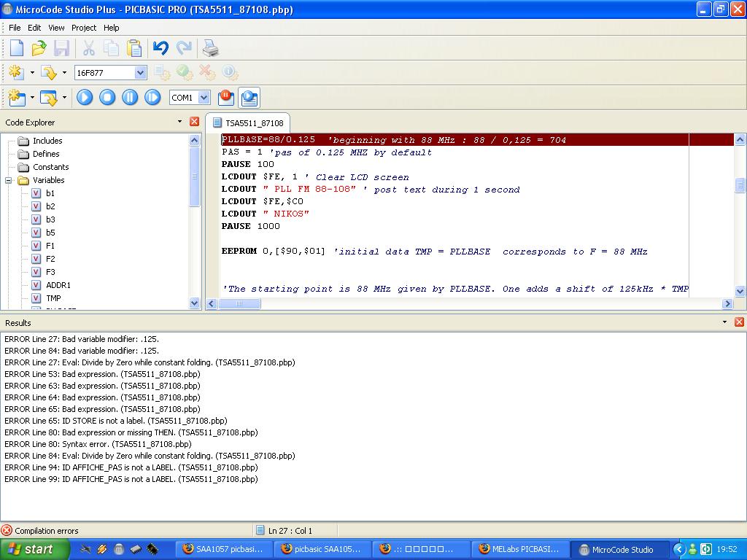The width and height of the screenshot is (747, 560).
Task: Open the Compile button's dropdown arrow
Action: pos(32,73)
